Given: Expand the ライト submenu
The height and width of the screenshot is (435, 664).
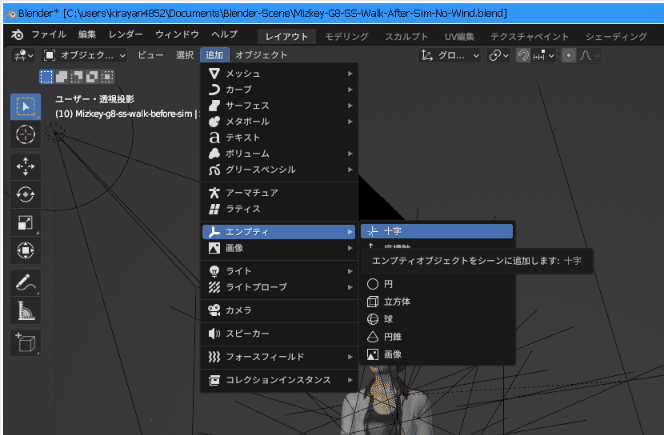Looking at the screenshot, I should click(279, 271).
